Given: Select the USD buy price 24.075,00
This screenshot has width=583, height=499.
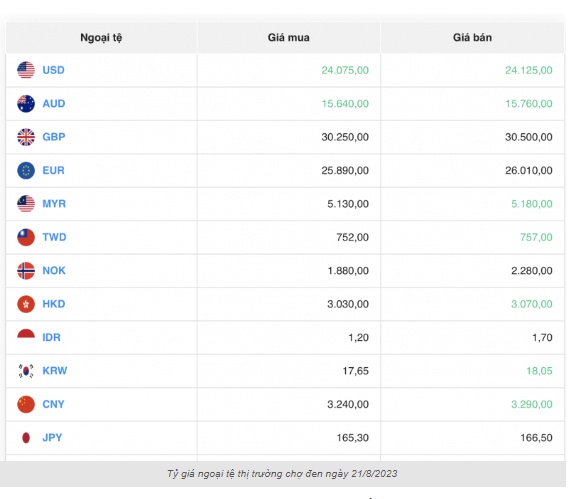Looking at the screenshot, I should point(345,70).
